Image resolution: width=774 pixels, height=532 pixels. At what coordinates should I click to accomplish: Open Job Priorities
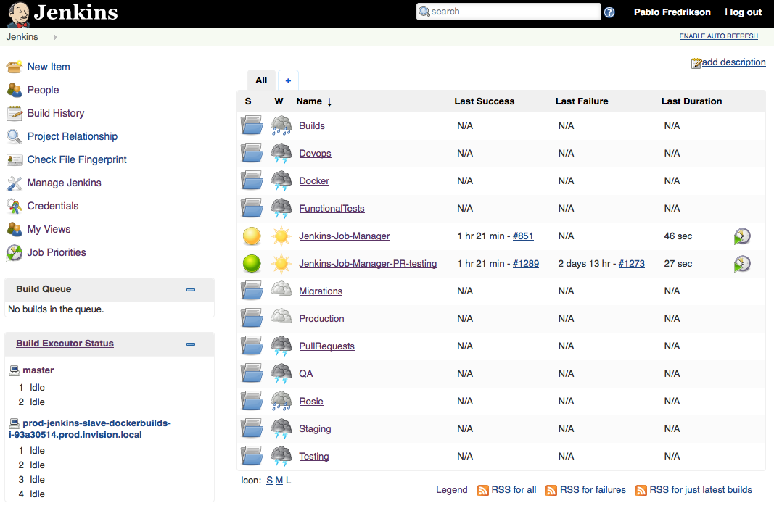[x=57, y=252]
